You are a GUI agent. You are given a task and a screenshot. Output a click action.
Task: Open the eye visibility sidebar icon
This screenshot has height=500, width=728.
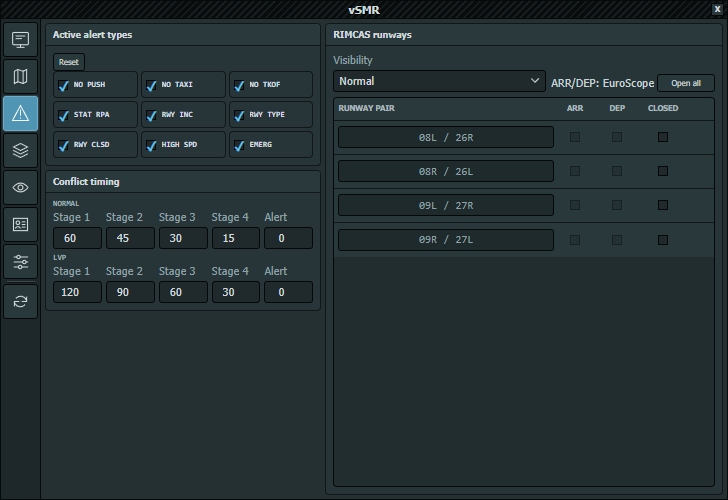pos(20,188)
